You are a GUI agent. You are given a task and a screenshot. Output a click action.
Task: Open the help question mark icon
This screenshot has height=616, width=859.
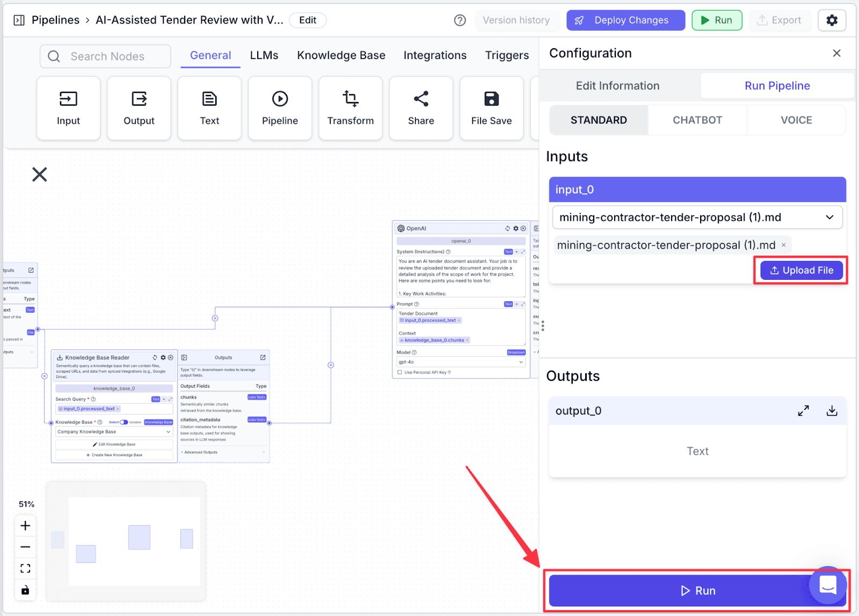[460, 20]
